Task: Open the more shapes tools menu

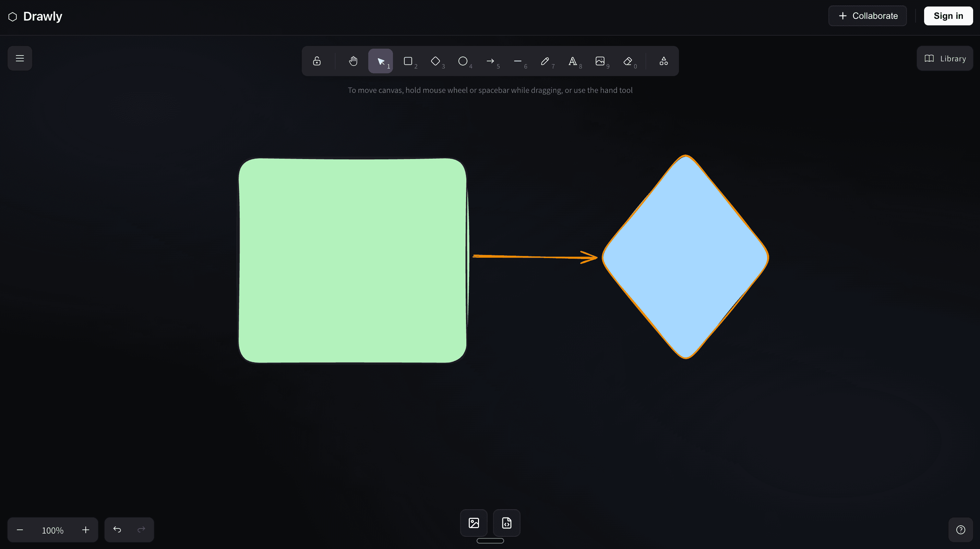Action: [664, 61]
